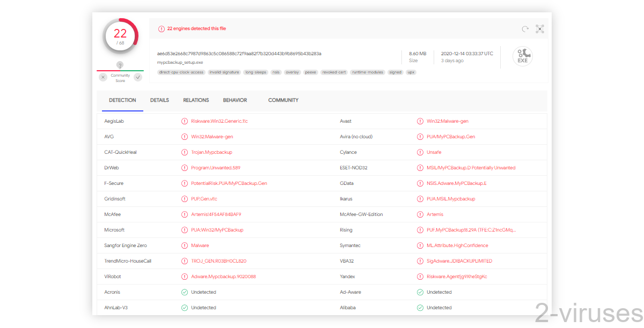Click the 'Program.Unwanted.589' detection name

click(x=216, y=168)
